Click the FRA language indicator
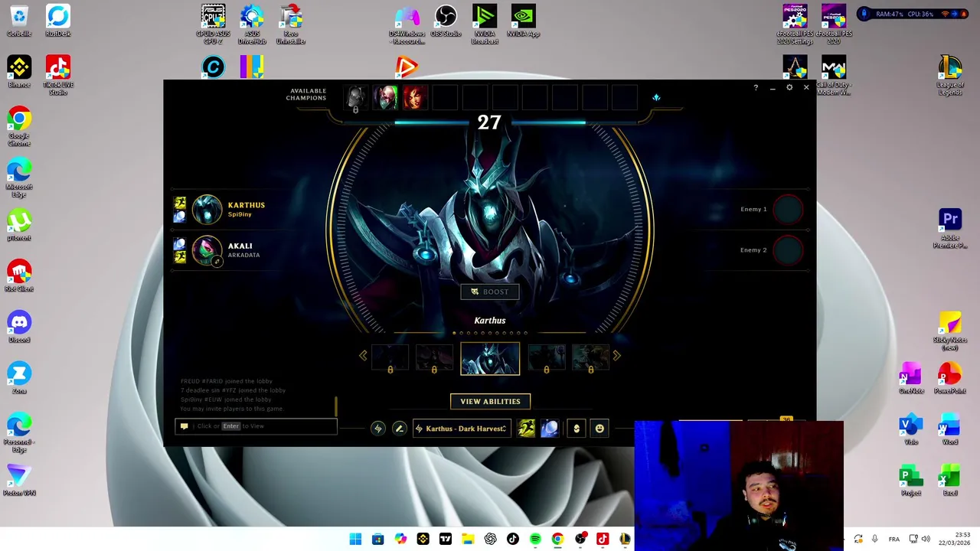 pyautogui.click(x=893, y=540)
